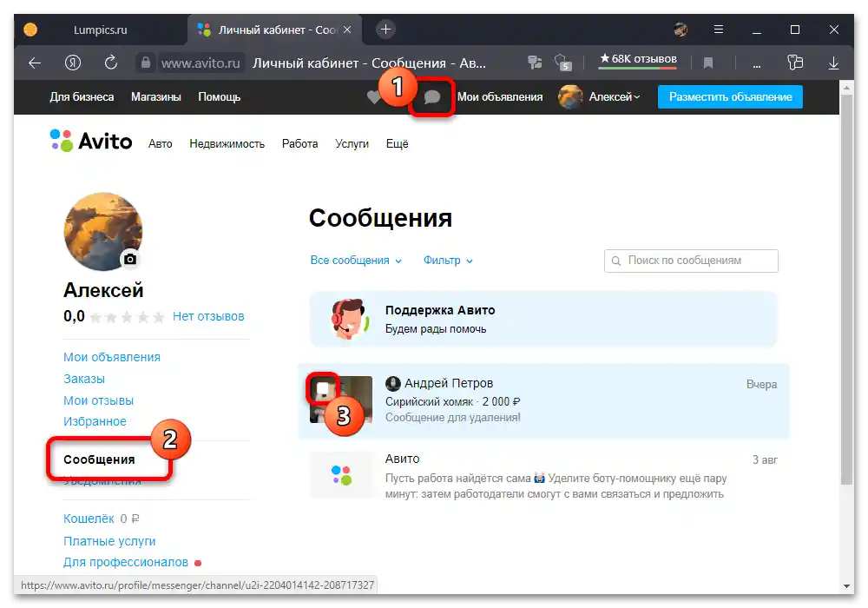Image resolution: width=868 pixels, height=608 pixels.
Task: Expand the Все сообщения dropdown
Action: [x=356, y=261]
